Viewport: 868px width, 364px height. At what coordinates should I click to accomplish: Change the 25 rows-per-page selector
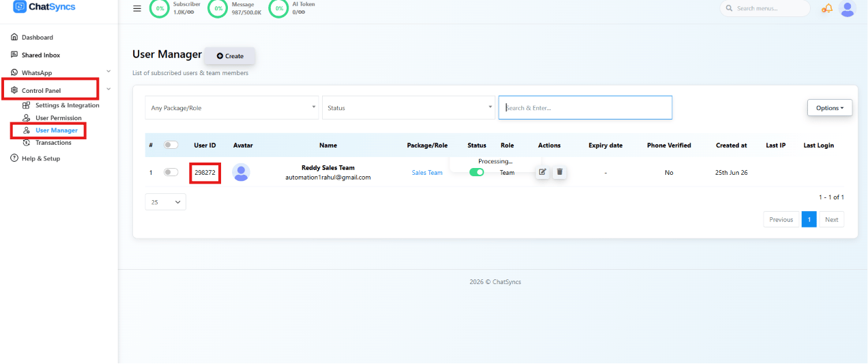click(x=166, y=202)
